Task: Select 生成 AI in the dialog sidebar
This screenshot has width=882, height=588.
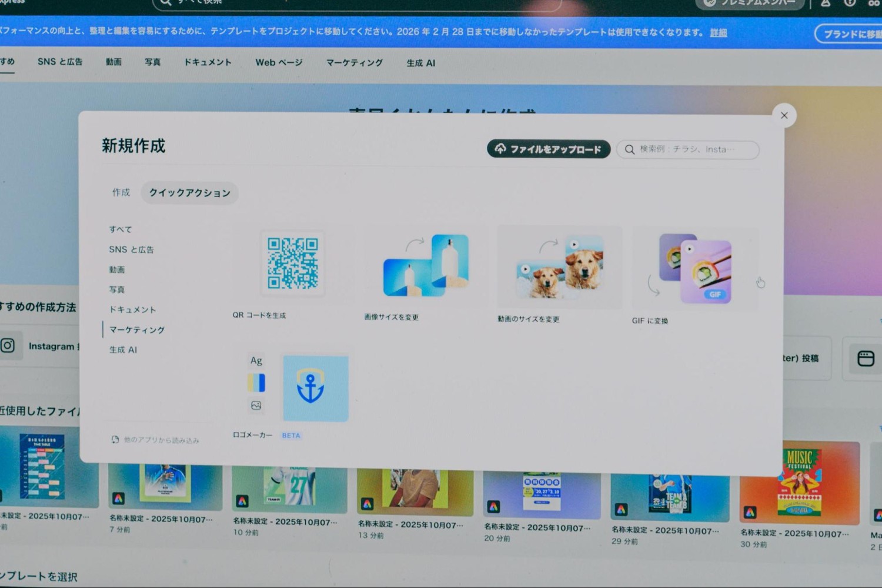Action: coord(123,349)
